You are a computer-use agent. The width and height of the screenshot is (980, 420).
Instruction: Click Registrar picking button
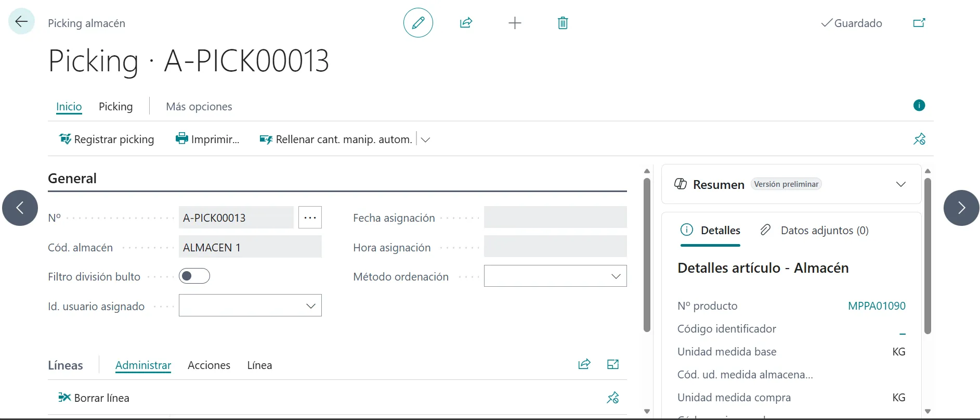[107, 139]
